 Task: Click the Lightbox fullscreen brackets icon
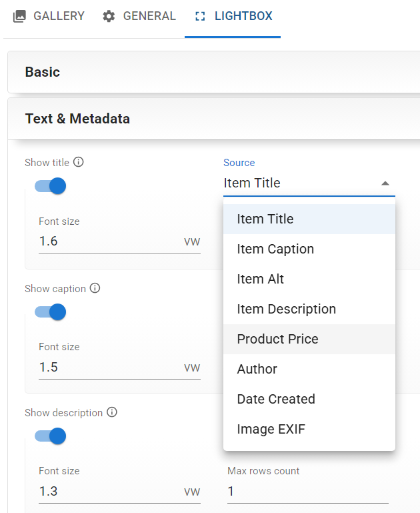199,16
